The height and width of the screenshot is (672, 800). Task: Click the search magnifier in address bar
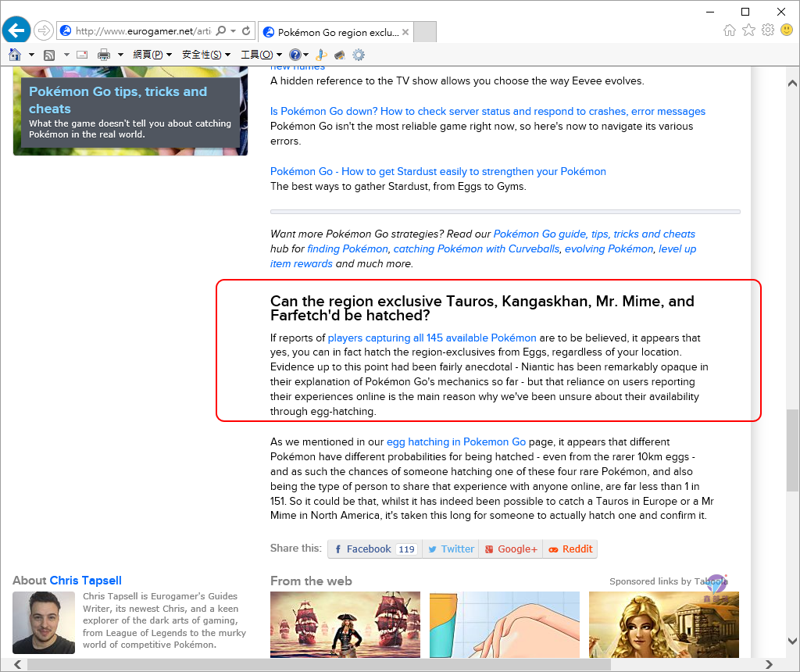pos(221,30)
